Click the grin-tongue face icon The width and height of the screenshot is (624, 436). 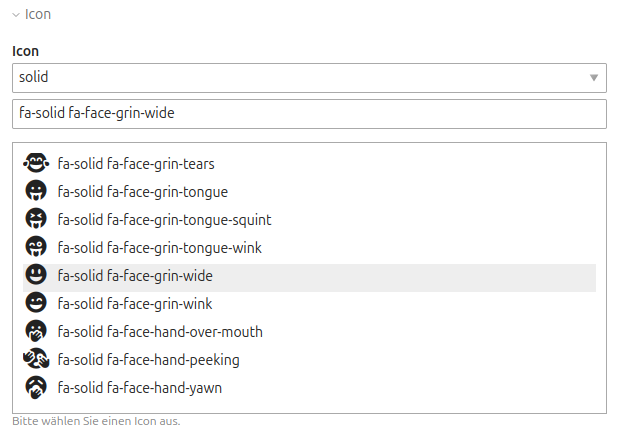point(36,191)
